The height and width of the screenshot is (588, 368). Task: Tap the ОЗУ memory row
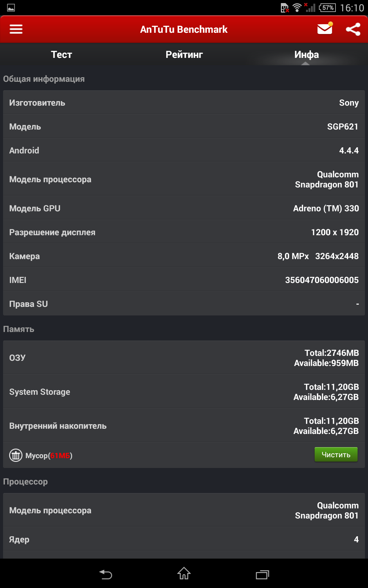(184, 358)
